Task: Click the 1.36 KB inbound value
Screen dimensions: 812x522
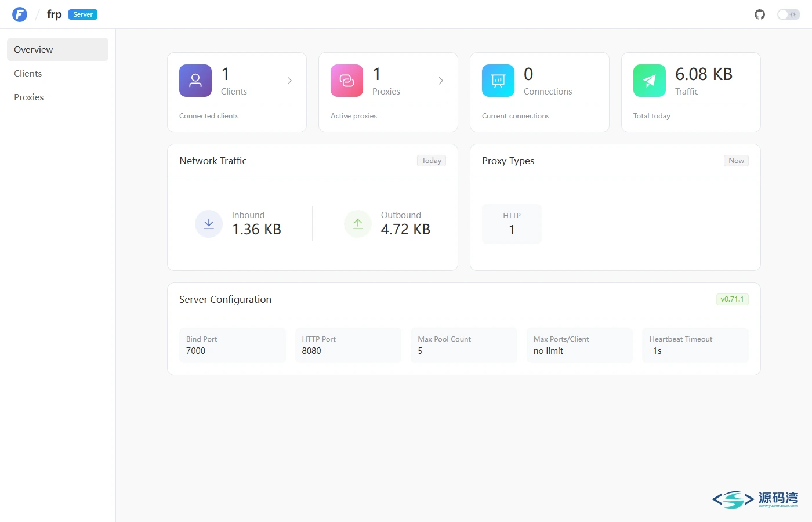Action: click(x=256, y=230)
